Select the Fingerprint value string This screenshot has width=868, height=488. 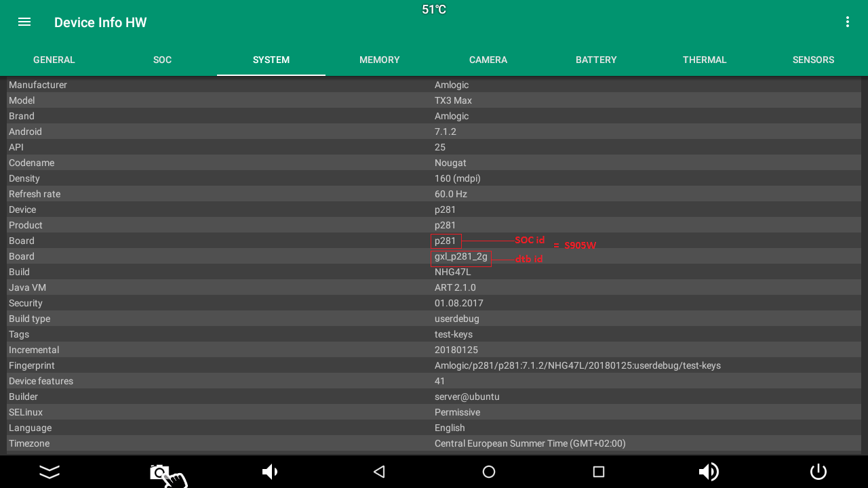coord(578,365)
